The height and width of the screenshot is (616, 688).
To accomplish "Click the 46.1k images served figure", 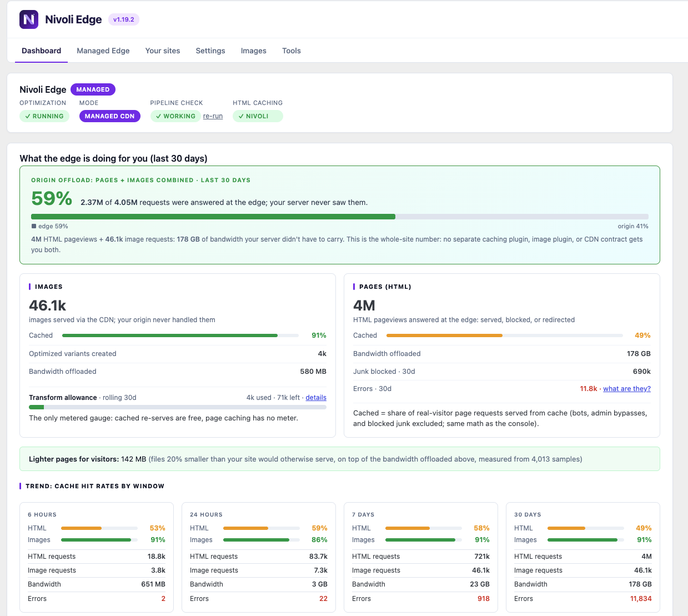I will (48, 306).
